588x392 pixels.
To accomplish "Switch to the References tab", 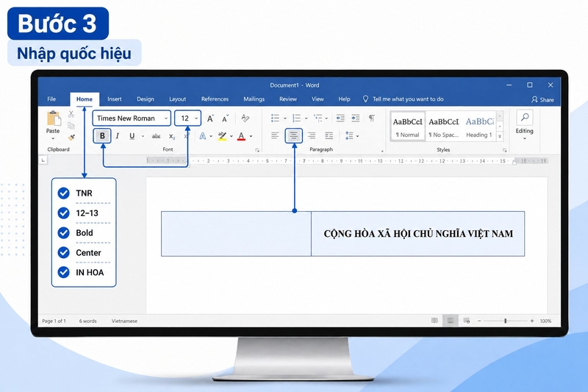I will point(215,99).
